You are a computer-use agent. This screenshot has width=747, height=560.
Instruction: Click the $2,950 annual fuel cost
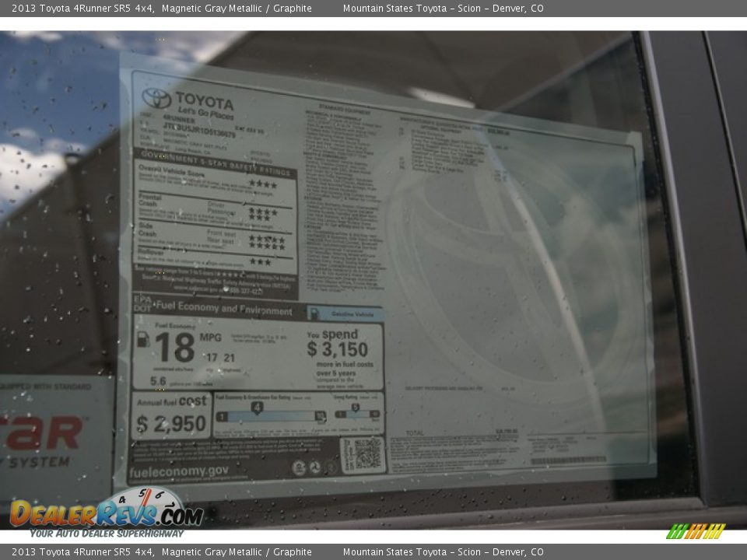(171, 423)
